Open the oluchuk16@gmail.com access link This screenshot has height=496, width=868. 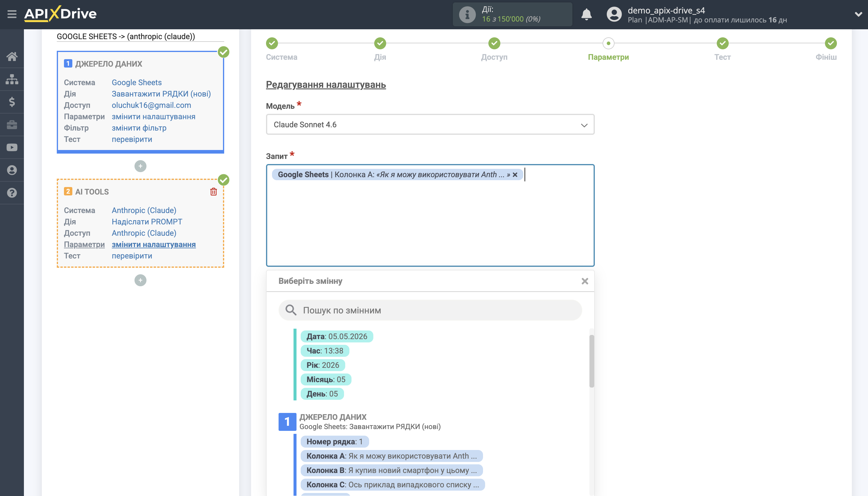click(x=151, y=105)
